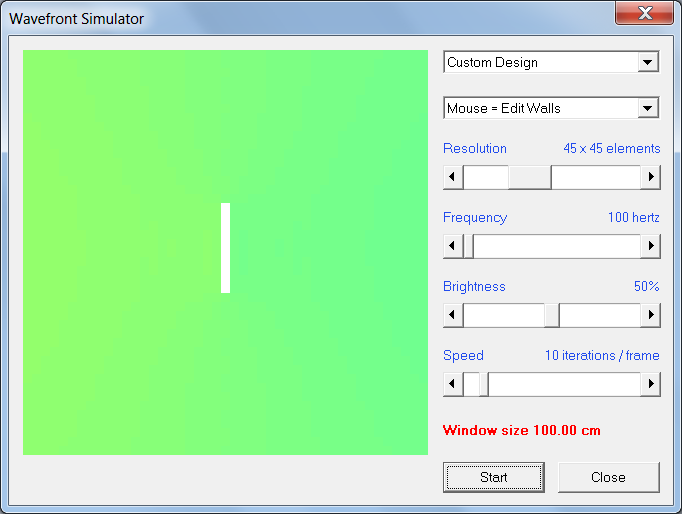Close the Wavefront Simulator window
Screen dimensions: 682x514
pos(645,13)
